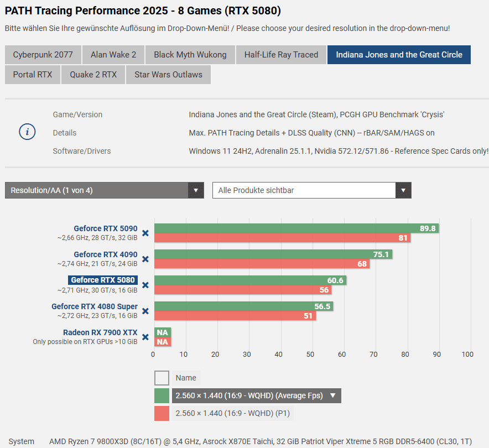Click the red NA bar for Radeon RX 7900 XTX
This screenshot has width=489, height=448.
[x=163, y=342]
